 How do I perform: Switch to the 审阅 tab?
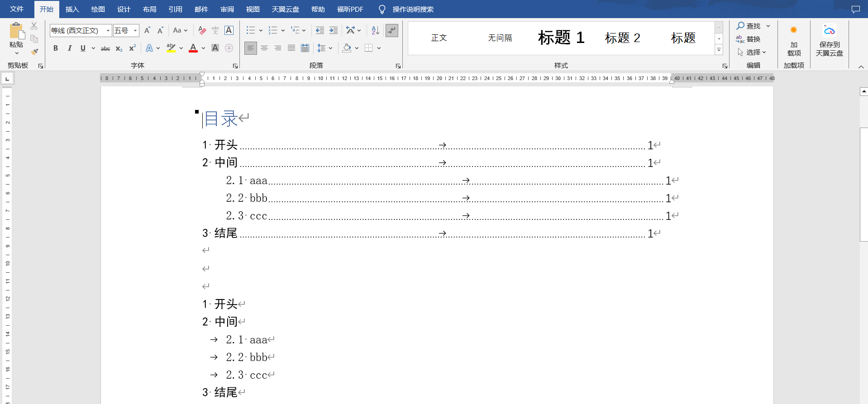coord(227,9)
